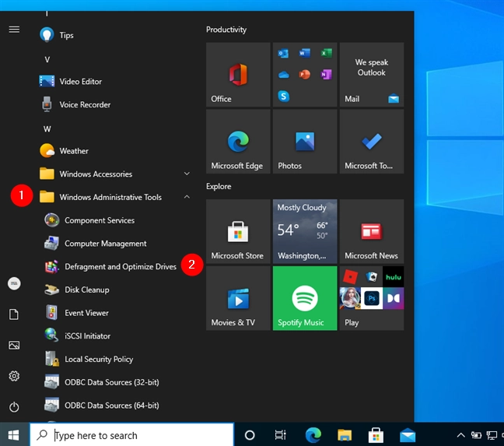Viewport: 504px width, 446px height.
Task: Open the Mail tile
Action: 372,75
